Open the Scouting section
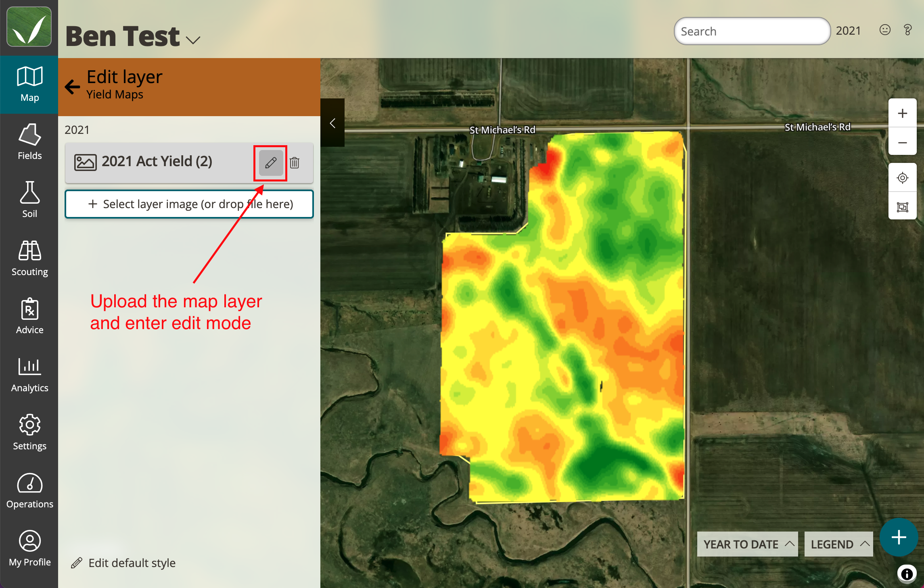924x588 pixels. tap(29, 259)
